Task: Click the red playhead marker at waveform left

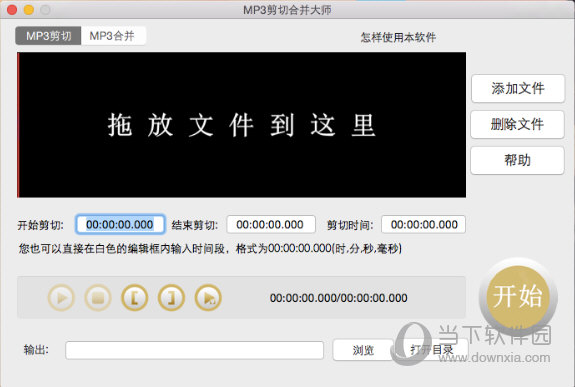Action: click(18, 125)
